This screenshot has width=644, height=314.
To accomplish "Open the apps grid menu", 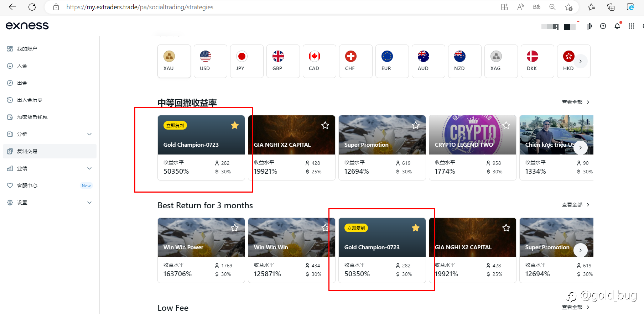I will 632,26.
